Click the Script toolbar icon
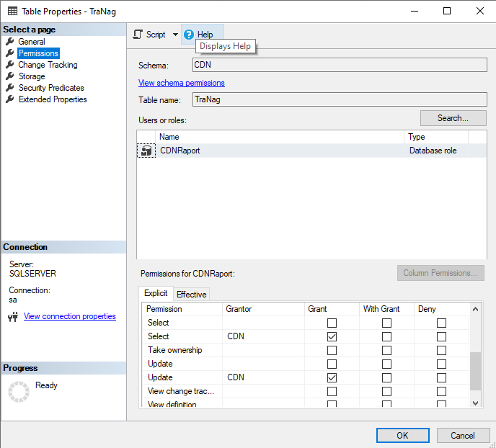Viewport: 496px width, 448px height. point(138,35)
